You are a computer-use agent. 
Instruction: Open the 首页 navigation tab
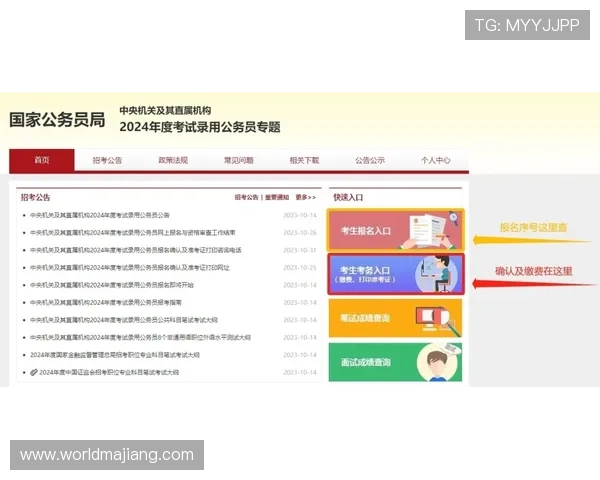[42, 160]
